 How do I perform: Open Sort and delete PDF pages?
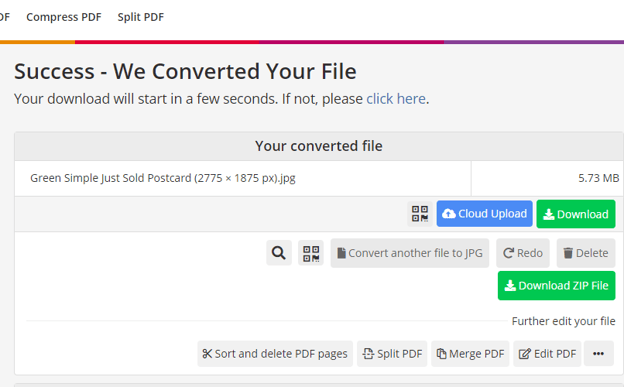[x=275, y=354]
